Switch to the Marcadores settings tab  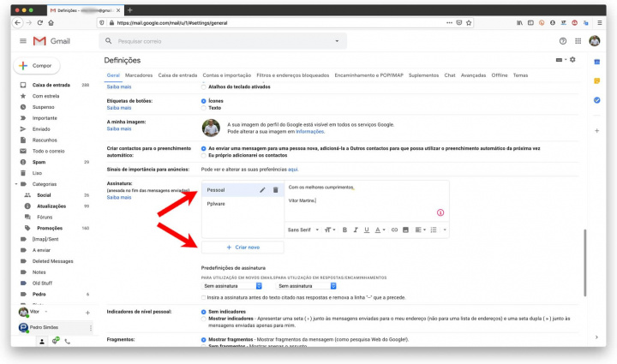coord(139,75)
